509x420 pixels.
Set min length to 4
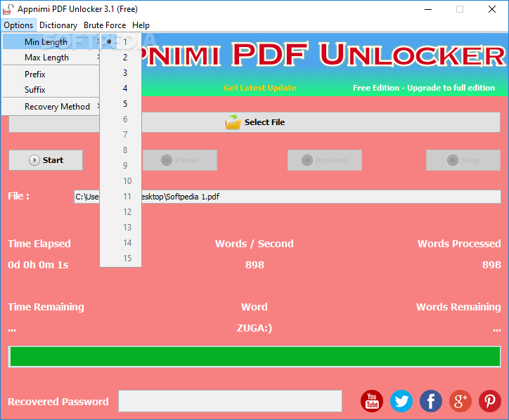pyautogui.click(x=121, y=88)
